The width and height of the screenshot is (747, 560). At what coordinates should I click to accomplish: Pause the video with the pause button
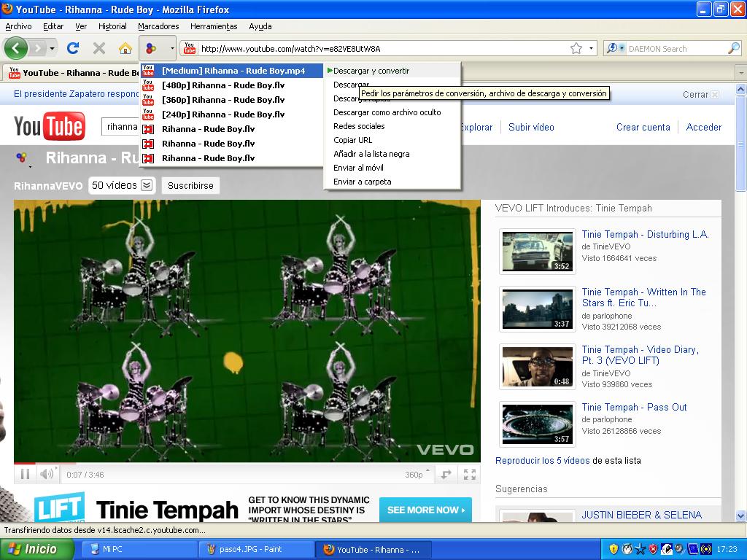coord(26,474)
